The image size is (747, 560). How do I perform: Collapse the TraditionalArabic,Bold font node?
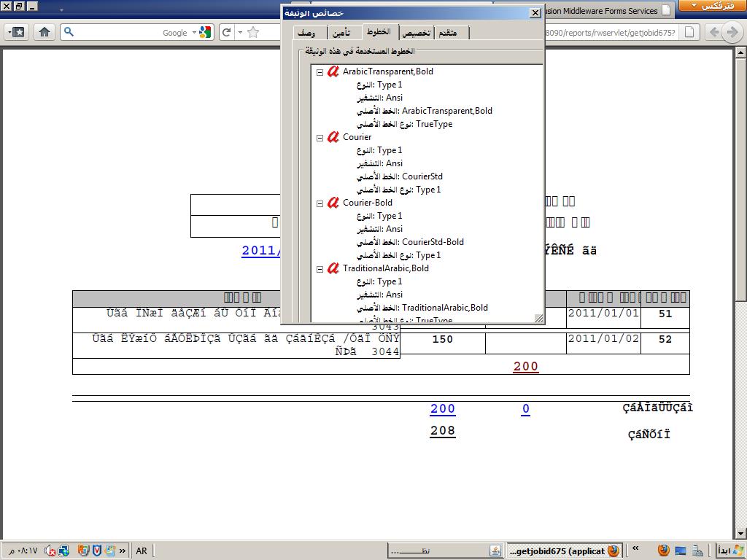320,268
